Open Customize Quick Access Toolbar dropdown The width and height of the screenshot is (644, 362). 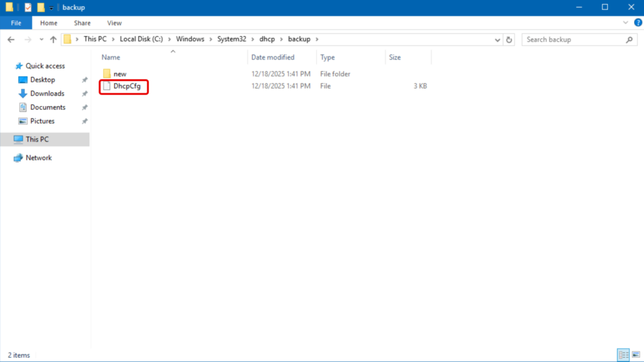pos(52,8)
